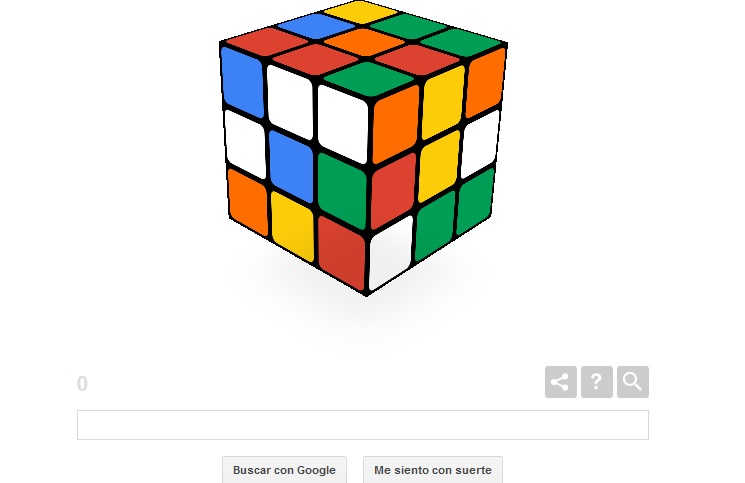Image resolution: width=745 pixels, height=483 pixels.
Task: Click the Me siento con suerte button
Action: [x=433, y=470]
